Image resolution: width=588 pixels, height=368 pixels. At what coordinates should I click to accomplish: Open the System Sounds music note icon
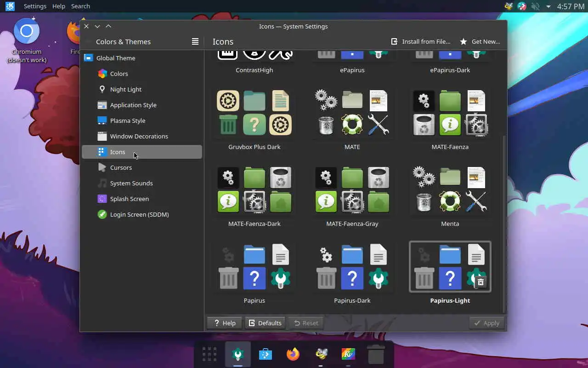tap(102, 183)
